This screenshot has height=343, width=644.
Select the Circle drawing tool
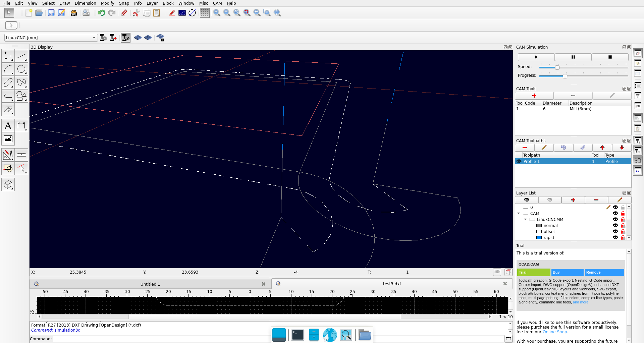point(21,69)
